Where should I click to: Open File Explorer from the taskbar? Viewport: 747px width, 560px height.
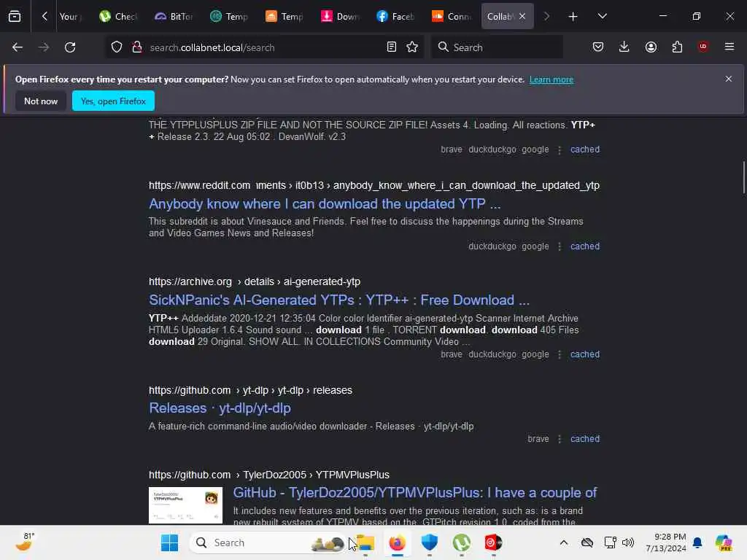(365, 542)
